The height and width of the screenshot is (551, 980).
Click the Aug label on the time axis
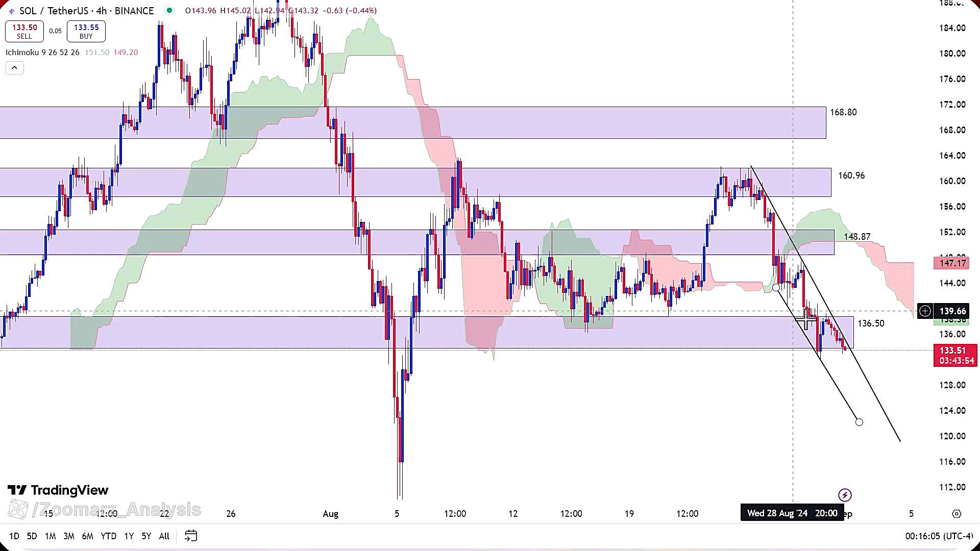coord(331,514)
